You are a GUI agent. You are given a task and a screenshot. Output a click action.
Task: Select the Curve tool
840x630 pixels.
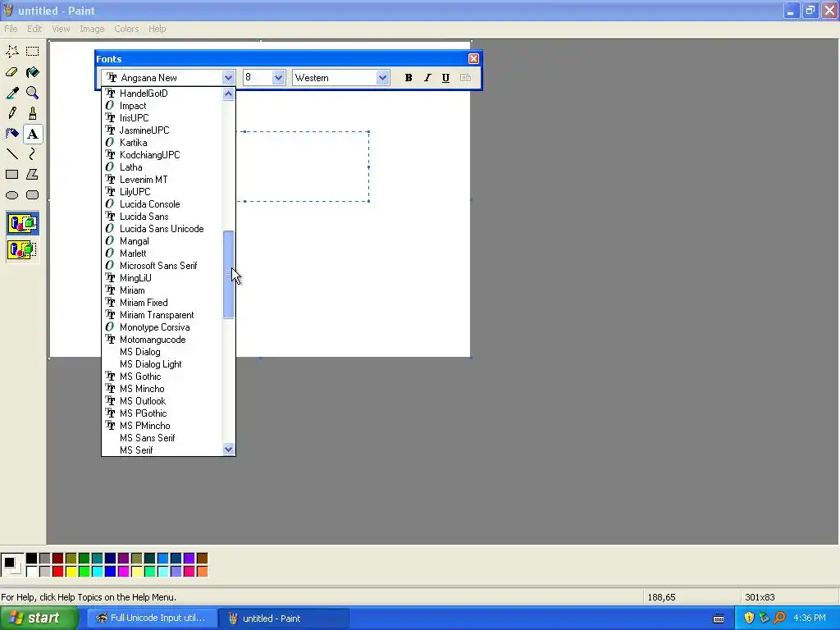point(33,154)
